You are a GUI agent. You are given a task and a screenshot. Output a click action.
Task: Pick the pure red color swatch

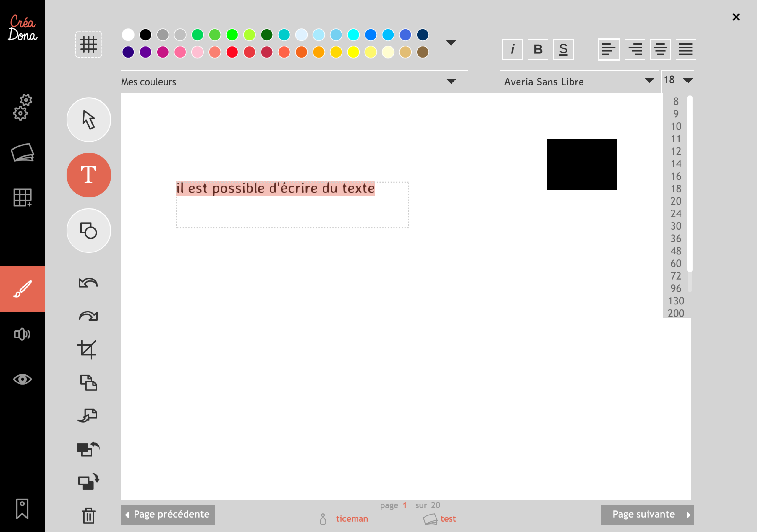pyautogui.click(x=232, y=52)
